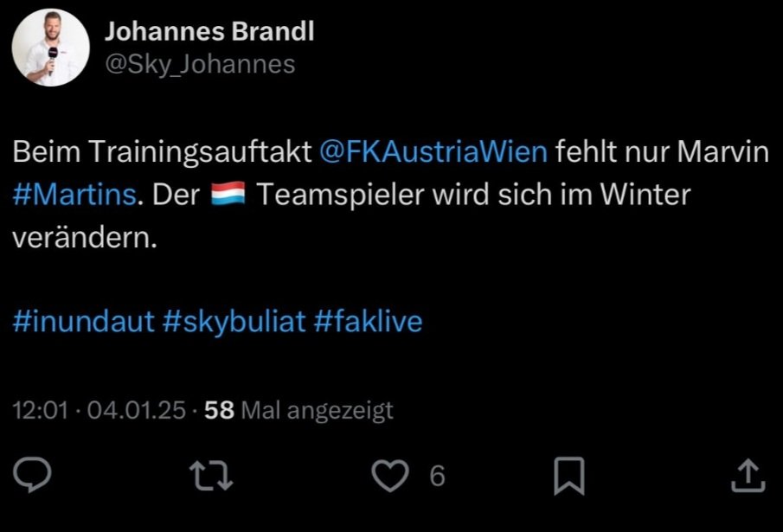Open the @Sky_Johannes handle

tap(200, 65)
